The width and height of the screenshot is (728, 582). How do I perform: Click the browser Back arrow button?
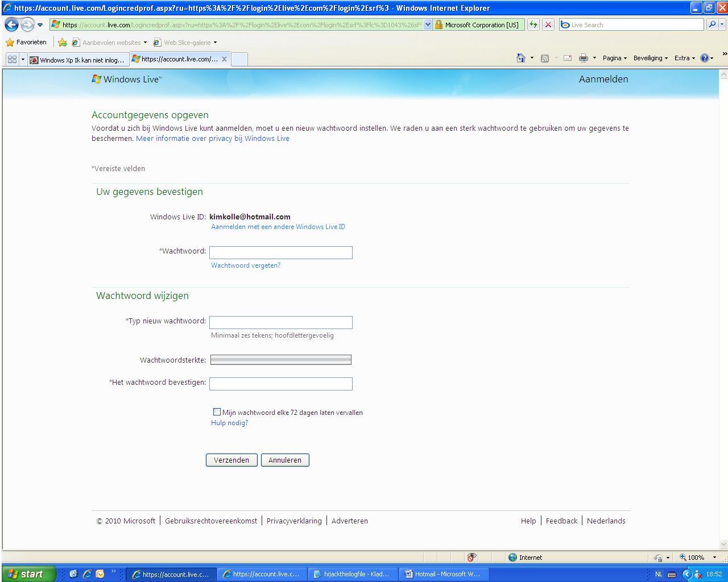pyautogui.click(x=11, y=25)
